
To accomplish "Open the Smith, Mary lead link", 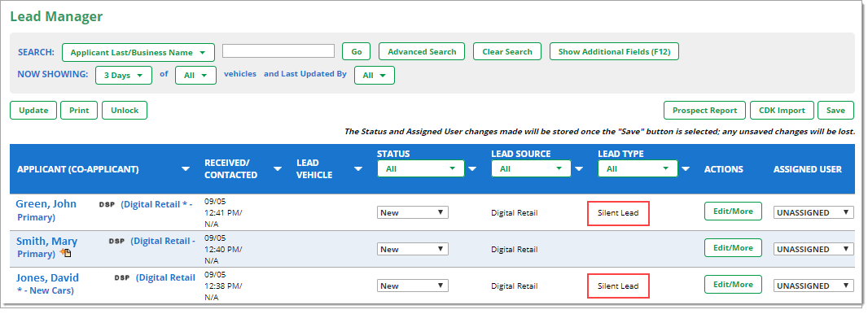I will [46, 241].
